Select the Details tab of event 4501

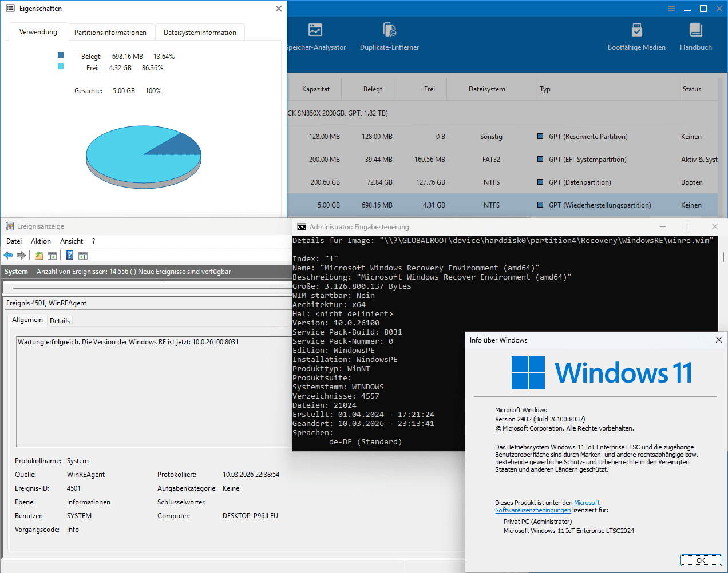(60, 321)
